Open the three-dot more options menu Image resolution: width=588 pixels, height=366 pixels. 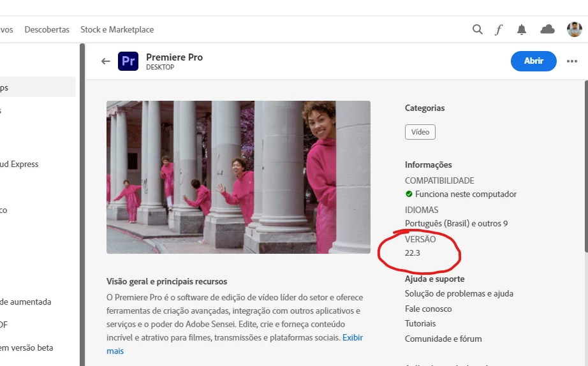coord(572,61)
